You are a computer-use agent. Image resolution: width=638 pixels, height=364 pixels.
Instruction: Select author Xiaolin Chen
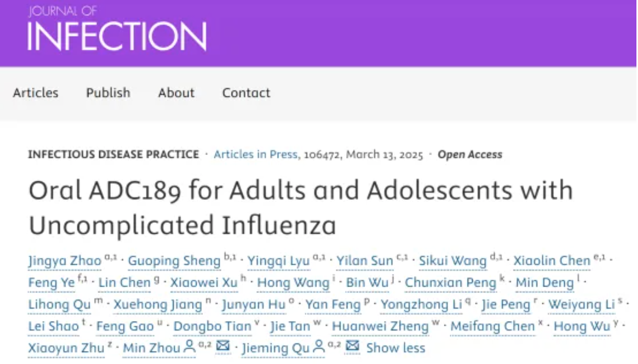coord(552,260)
